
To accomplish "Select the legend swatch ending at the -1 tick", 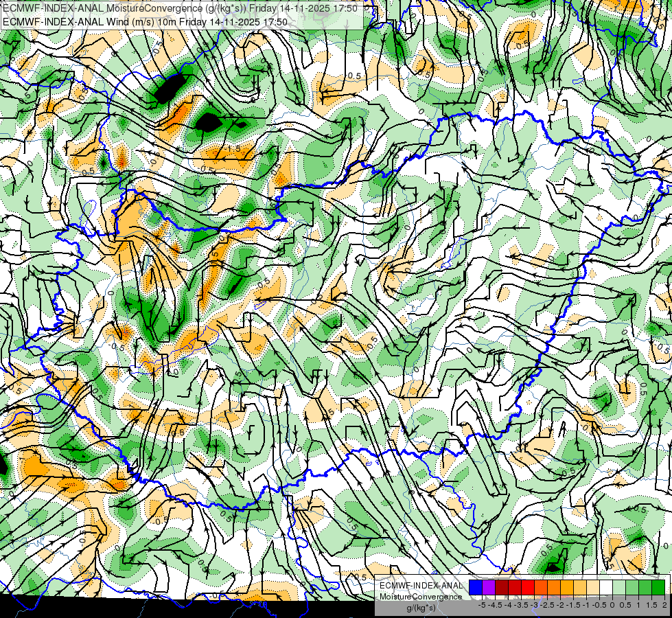I will click(x=580, y=587).
